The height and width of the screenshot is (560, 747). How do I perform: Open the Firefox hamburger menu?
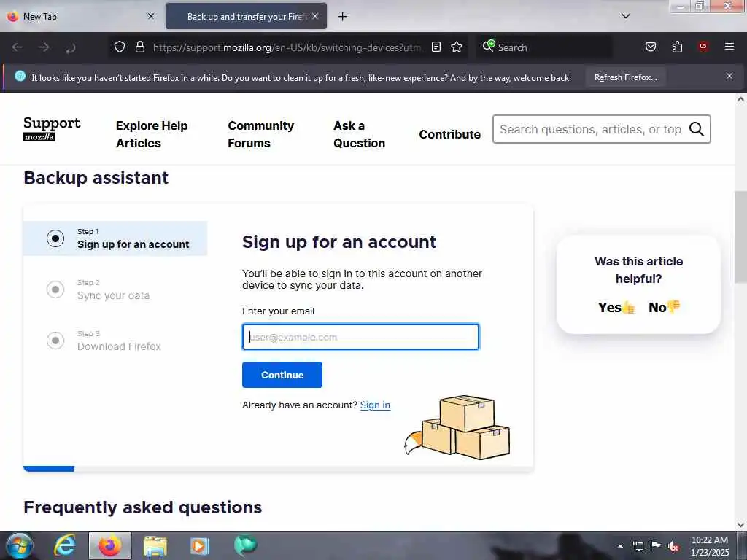pos(729,47)
